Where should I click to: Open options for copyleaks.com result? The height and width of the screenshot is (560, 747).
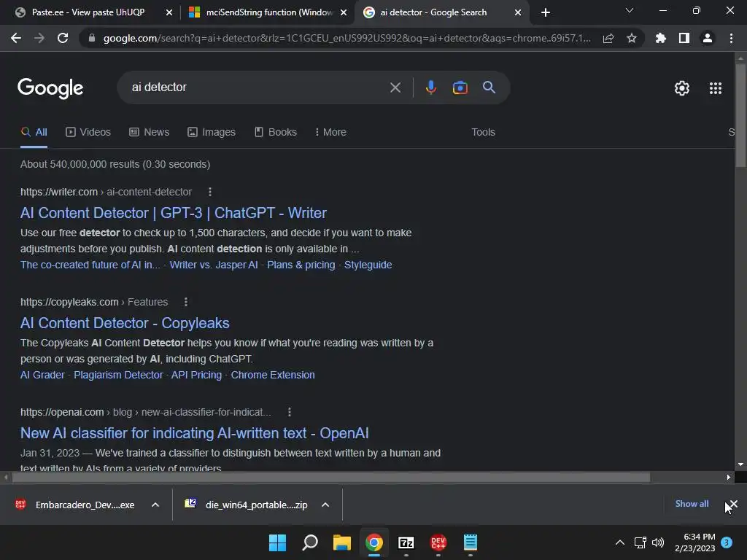(186, 302)
